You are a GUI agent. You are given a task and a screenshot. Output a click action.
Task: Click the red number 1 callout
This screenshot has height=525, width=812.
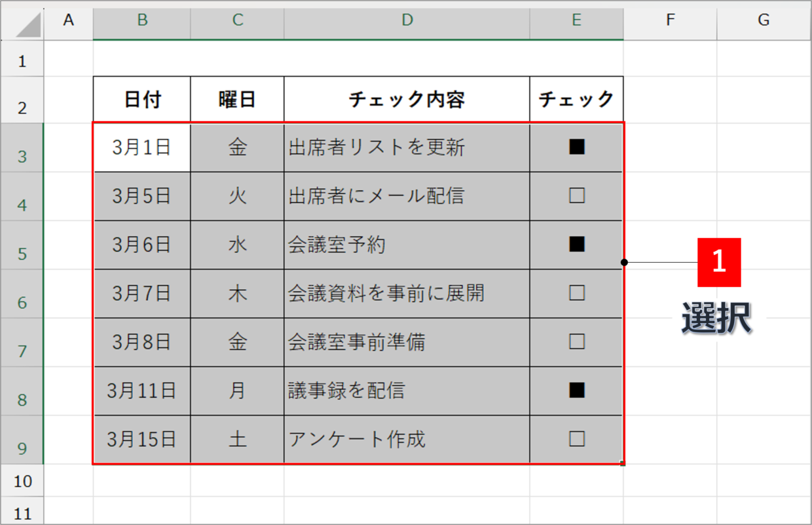point(719,262)
